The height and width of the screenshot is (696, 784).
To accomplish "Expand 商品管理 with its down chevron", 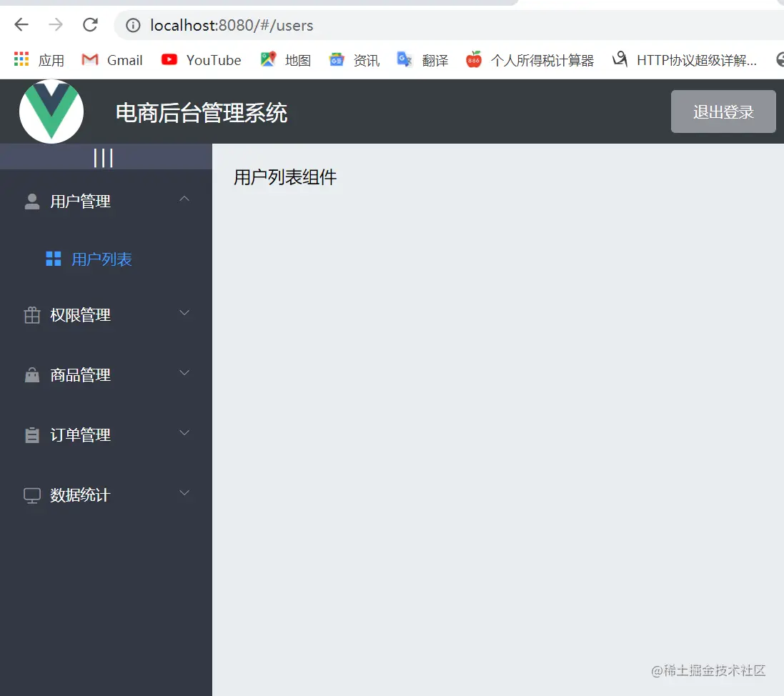I will (x=184, y=373).
